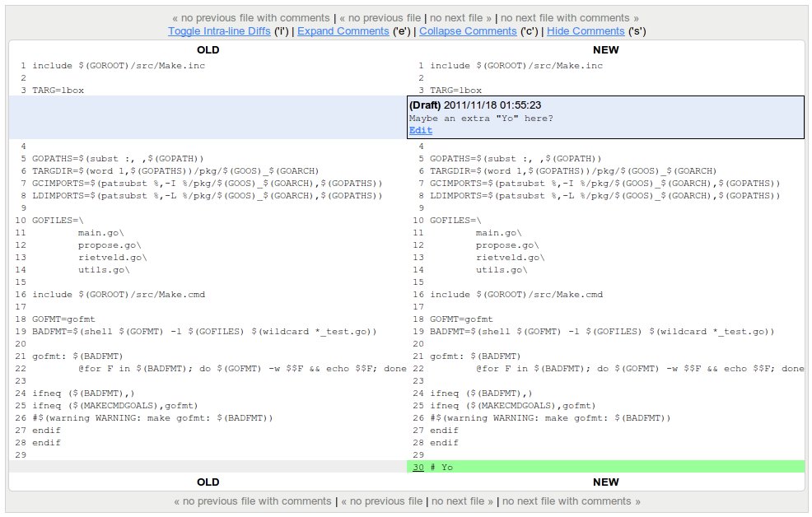Click line number 30 link in NEW column
This screenshot has width=812, height=517.
(418, 468)
